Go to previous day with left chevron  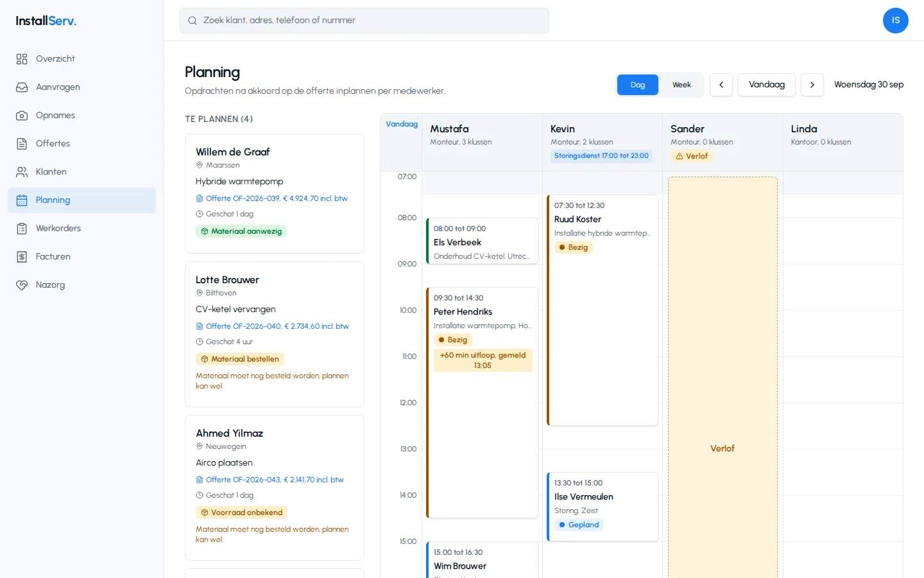pos(721,85)
